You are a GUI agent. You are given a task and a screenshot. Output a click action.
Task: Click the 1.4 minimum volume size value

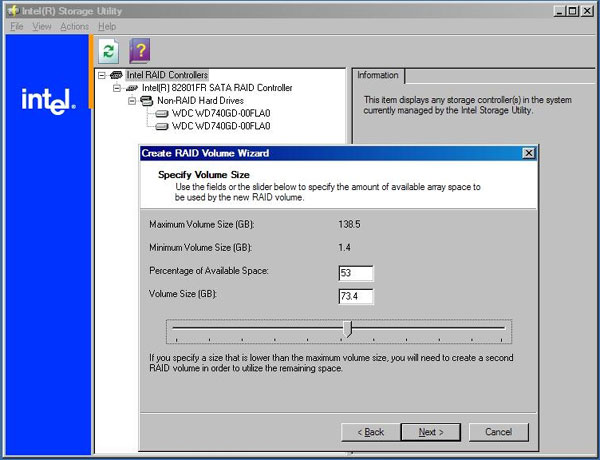click(344, 248)
